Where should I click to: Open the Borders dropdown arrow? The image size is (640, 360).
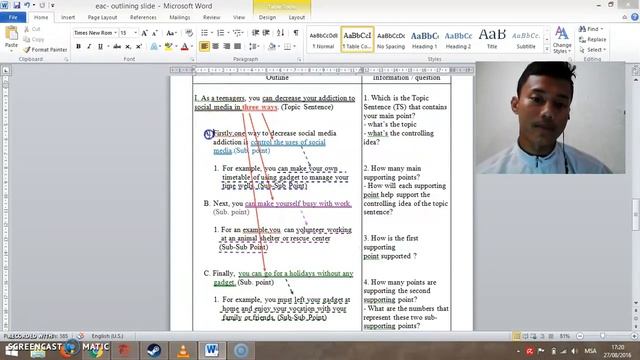click(x=294, y=47)
